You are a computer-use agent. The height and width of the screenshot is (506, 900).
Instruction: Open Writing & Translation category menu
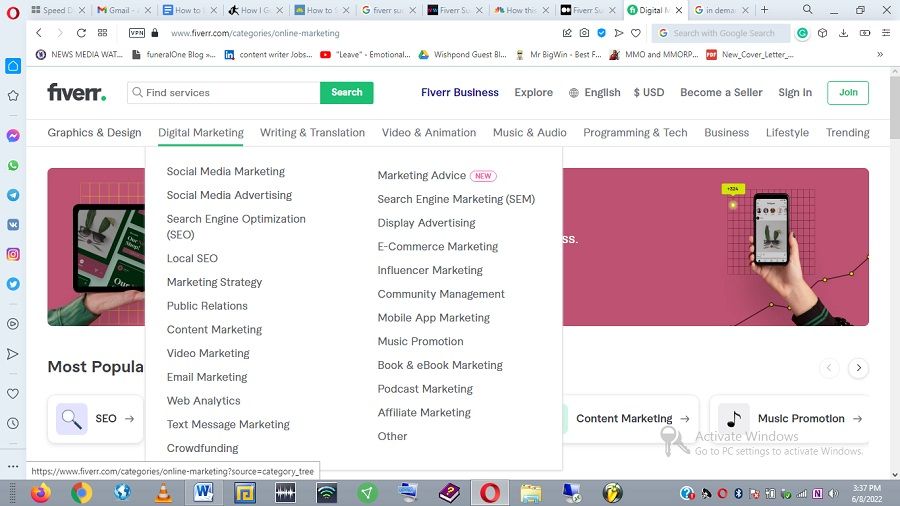[312, 133]
